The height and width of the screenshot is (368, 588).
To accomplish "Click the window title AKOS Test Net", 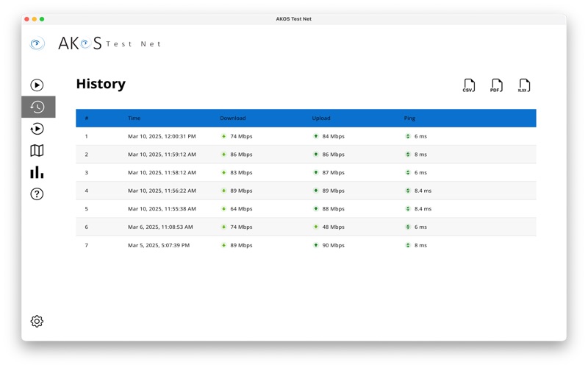I will [x=293, y=19].
